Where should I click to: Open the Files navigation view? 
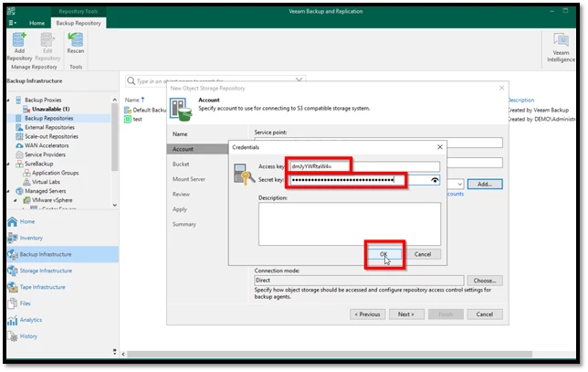[26, 303]
